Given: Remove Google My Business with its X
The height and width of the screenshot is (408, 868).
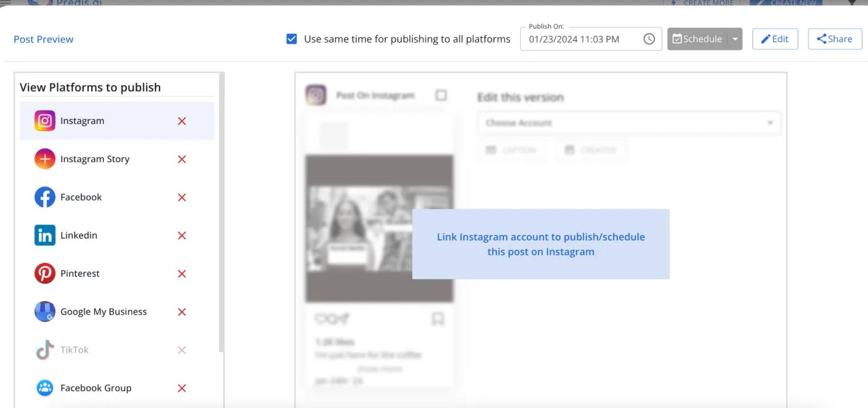Looking at the screenshot, I should [x=181, y=313].
